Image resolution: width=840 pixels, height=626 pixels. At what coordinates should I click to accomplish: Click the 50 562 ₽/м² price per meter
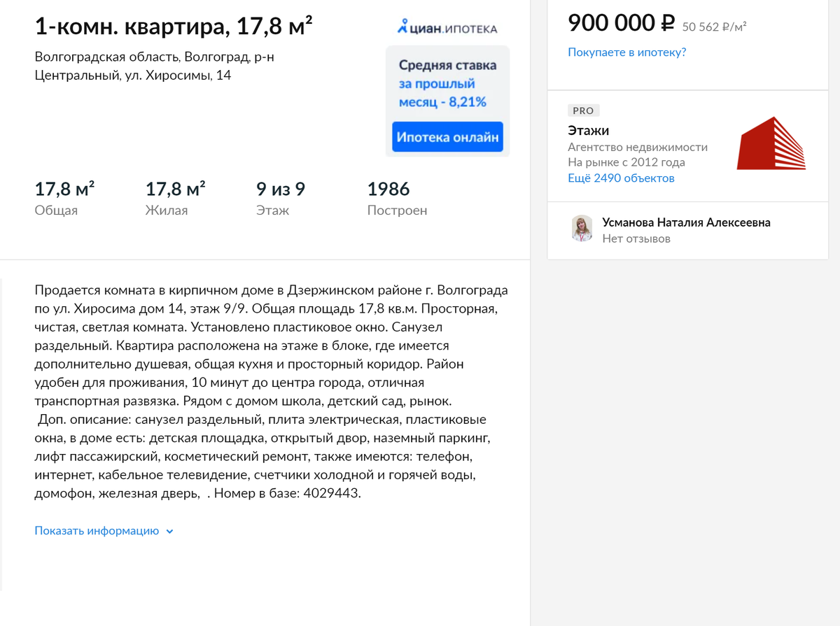(x=714, y=27)
